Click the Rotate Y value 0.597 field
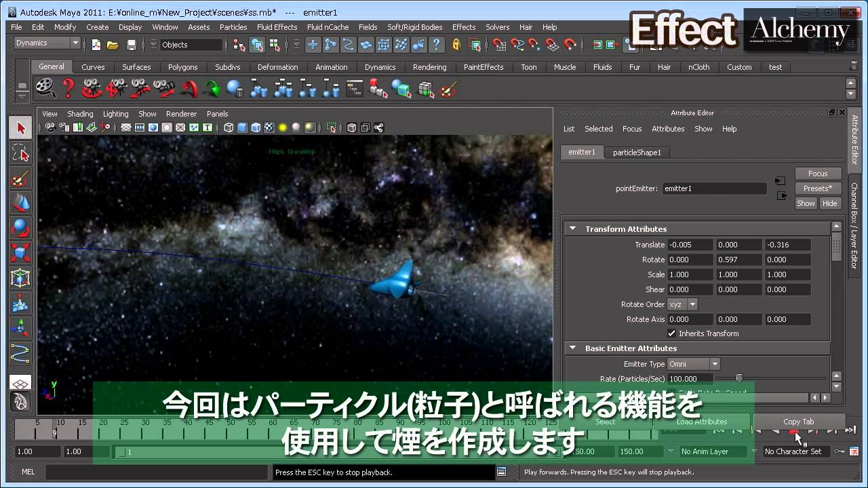The width and height of the screenshot is (868, 488). click(x=739, y=260)
